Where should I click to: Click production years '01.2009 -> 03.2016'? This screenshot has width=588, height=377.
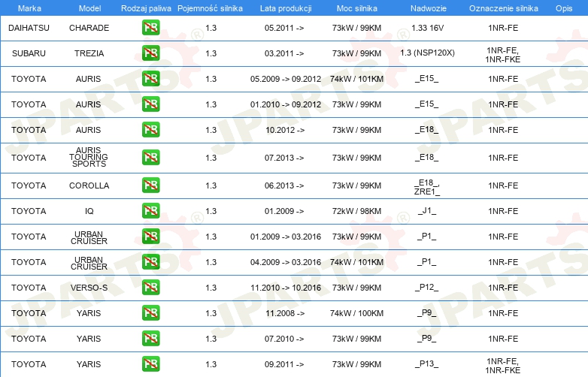pyautogui.click(x=286, y=237)
